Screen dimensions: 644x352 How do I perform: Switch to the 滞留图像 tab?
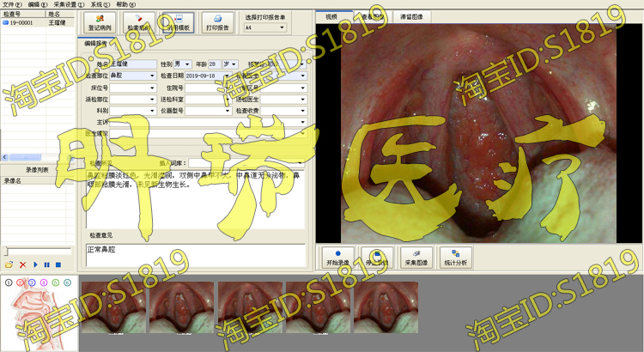[411, 17]
